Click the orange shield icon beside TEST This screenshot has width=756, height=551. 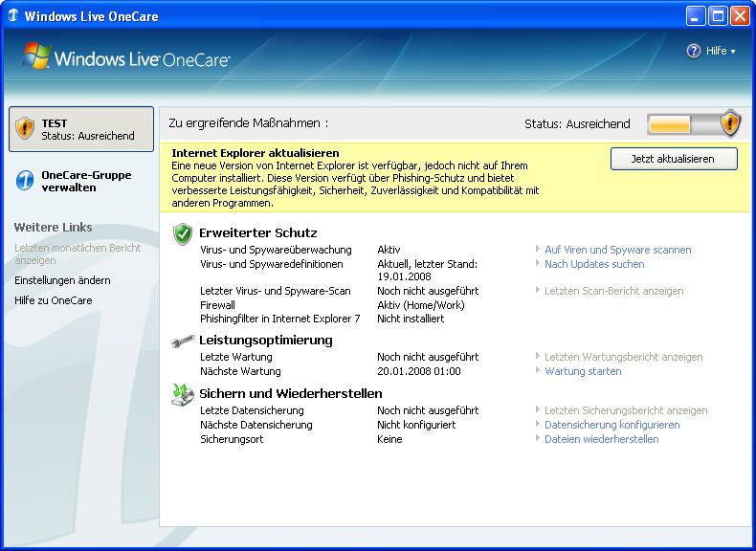pyautogui.click(x=25, y=128)
